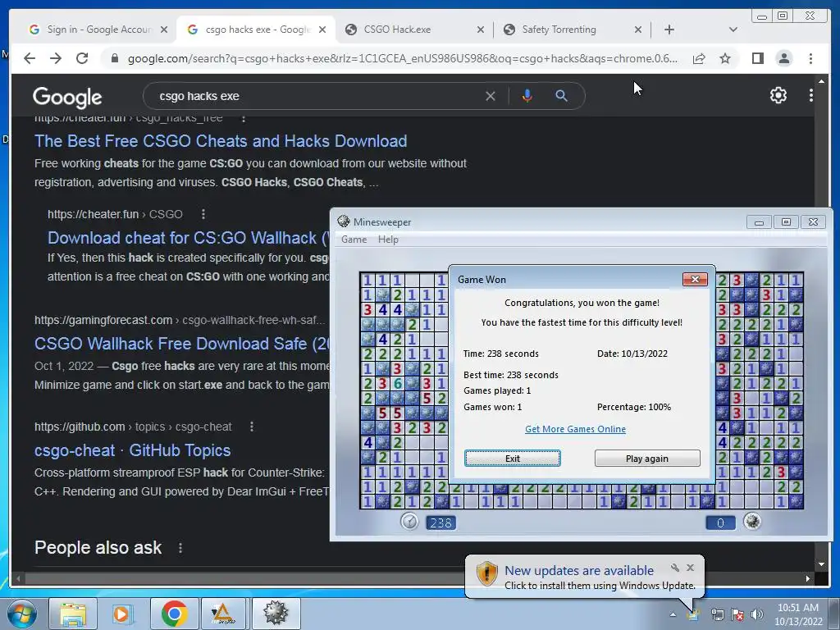
Task: Open the Windows Start button
Action: [x=21, y=614]
